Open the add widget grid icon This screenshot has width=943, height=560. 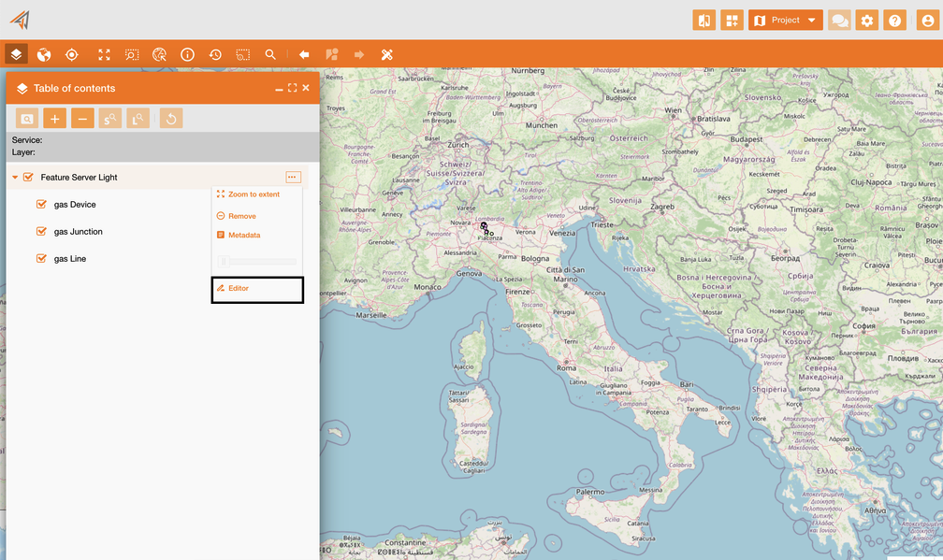[x=732, y=21]
